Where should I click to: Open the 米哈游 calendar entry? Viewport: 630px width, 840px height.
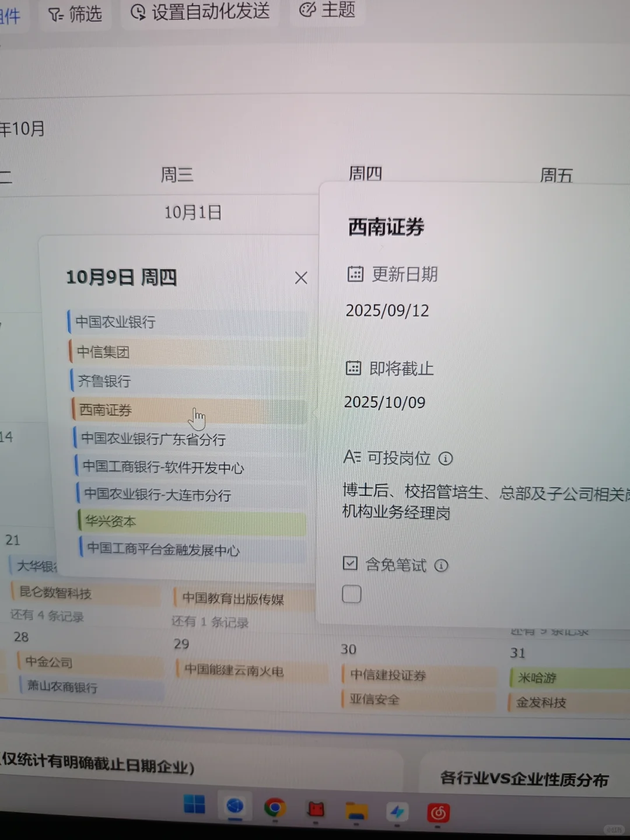tap(569, 678)
